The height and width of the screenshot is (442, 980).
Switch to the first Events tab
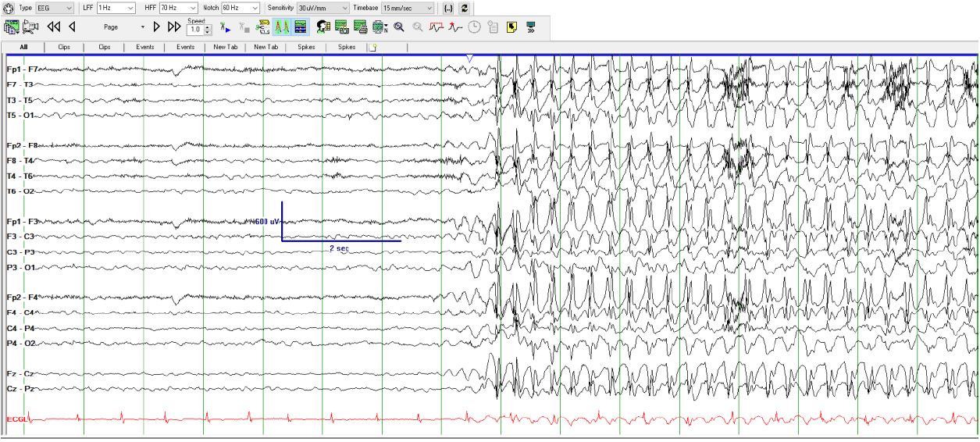(144, 47)
